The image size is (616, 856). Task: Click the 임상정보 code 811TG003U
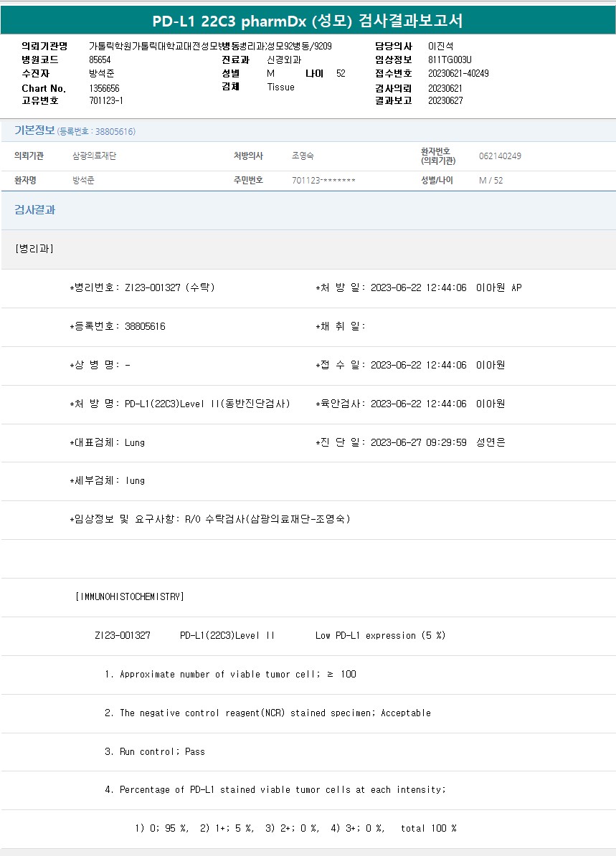click(450, 60)
